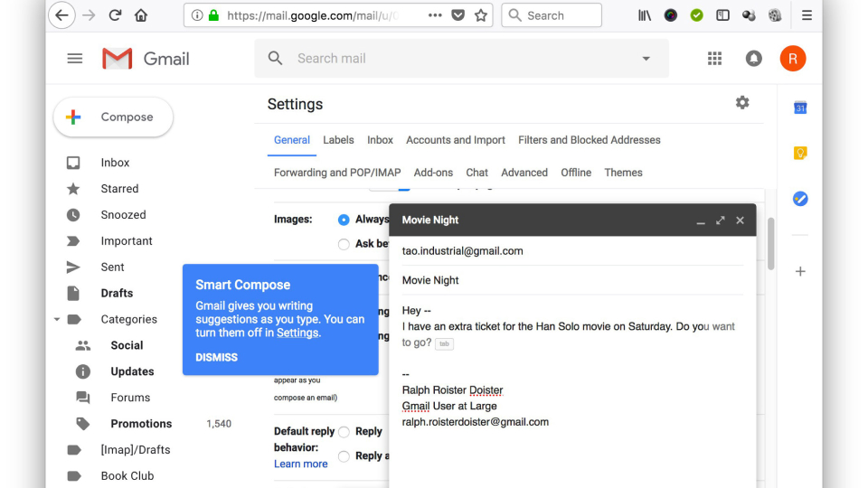Viewport: 868px width, 488px height.
Task: Open account avatar with letter R
Action: [793, 58]
